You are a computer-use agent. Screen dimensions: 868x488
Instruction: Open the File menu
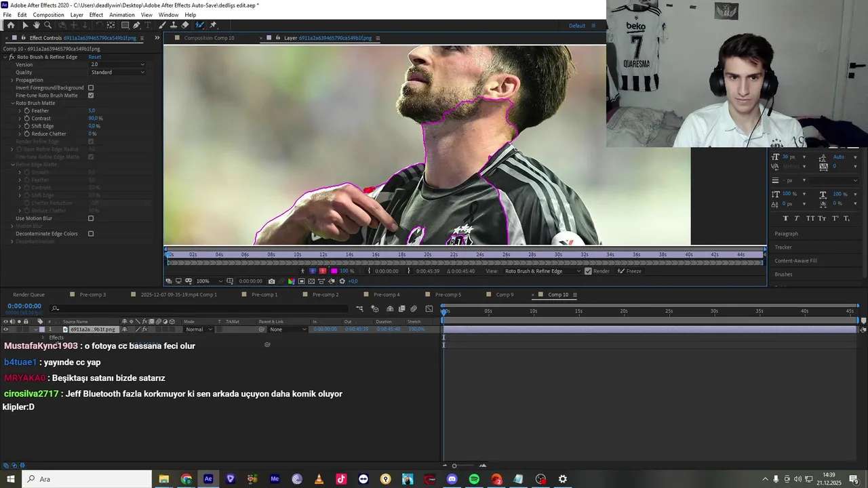(x=7, y=15)
